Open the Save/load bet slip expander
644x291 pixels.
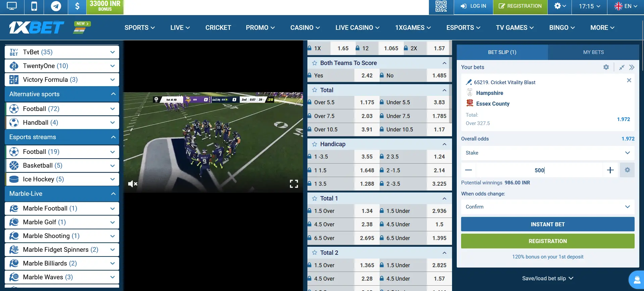(548, 278)
